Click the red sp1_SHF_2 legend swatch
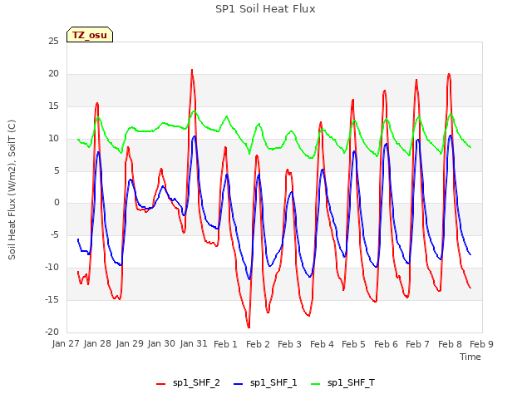Screen dimensions: 532x399 tap(160, 384)
